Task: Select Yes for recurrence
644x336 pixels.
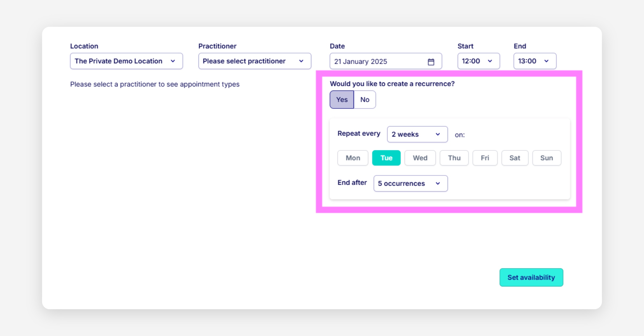Action: pyautogui.click(x=342, y=100)
